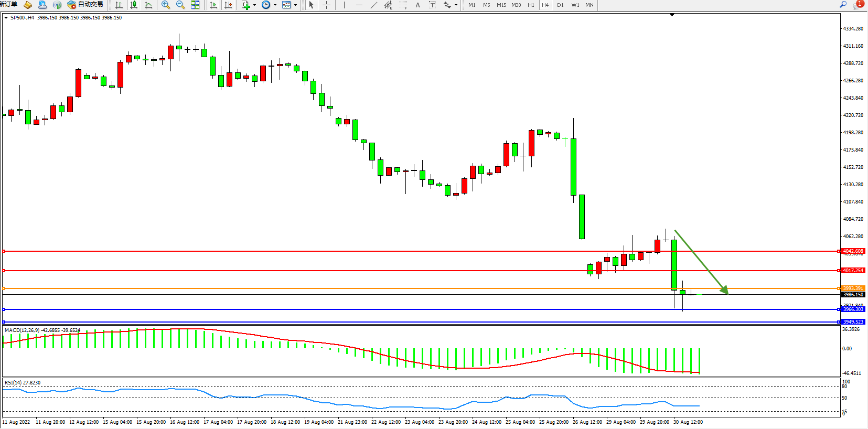The image size is (868, 429).
Task: Click the New Order button
Action: click(x=8, y=4)
